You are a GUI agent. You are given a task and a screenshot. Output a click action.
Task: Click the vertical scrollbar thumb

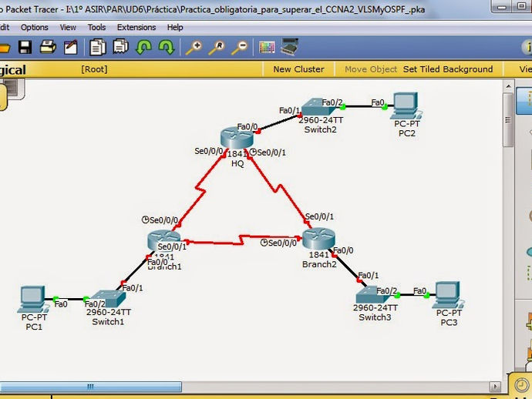pyautogui.click(x=508, y=120)
